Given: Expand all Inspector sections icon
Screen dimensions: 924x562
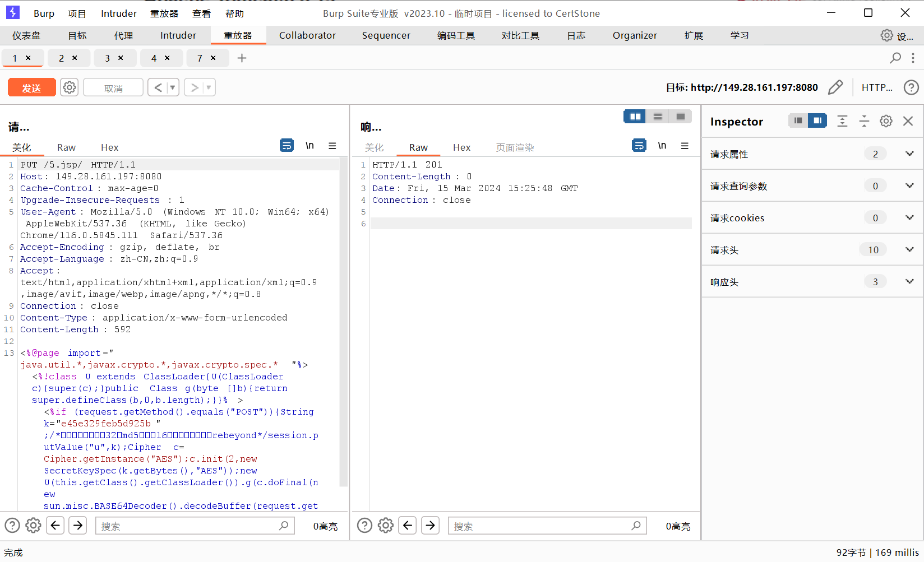Looking at the screenshot, I should [x=842, y=121].
